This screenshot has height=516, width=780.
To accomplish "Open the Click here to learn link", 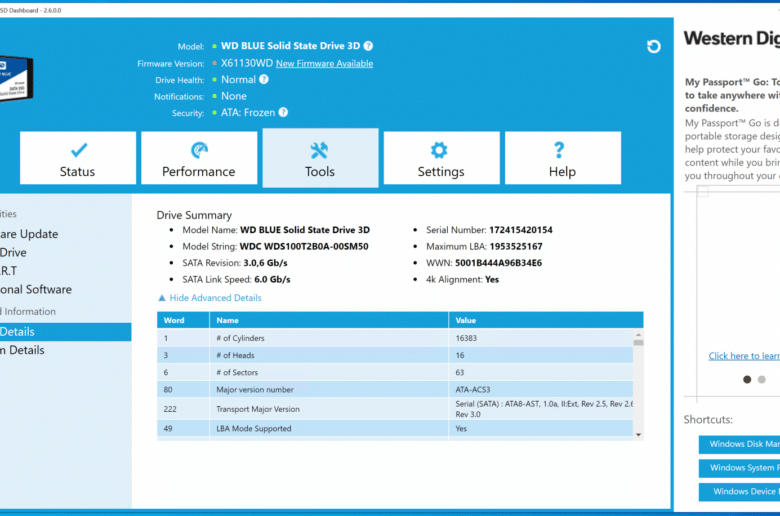I will [x=744, y=356].
